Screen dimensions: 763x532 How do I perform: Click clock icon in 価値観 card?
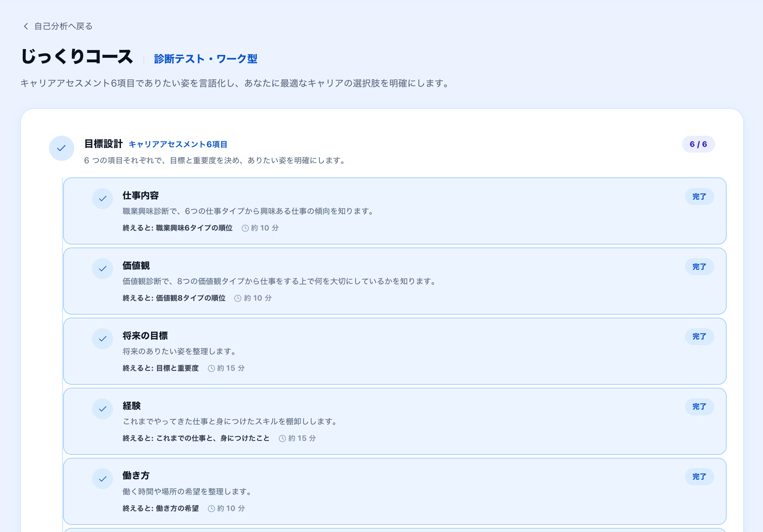click(x=238, y=298)
